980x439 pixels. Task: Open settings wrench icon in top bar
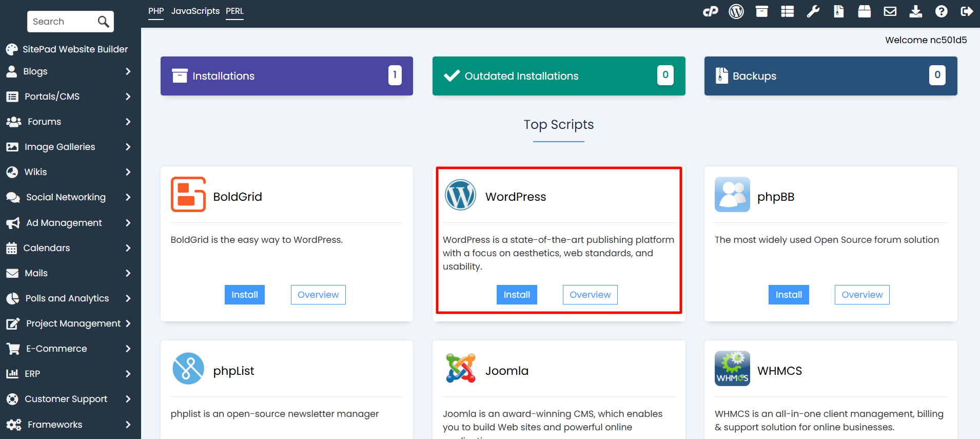[x=813, y=11]
